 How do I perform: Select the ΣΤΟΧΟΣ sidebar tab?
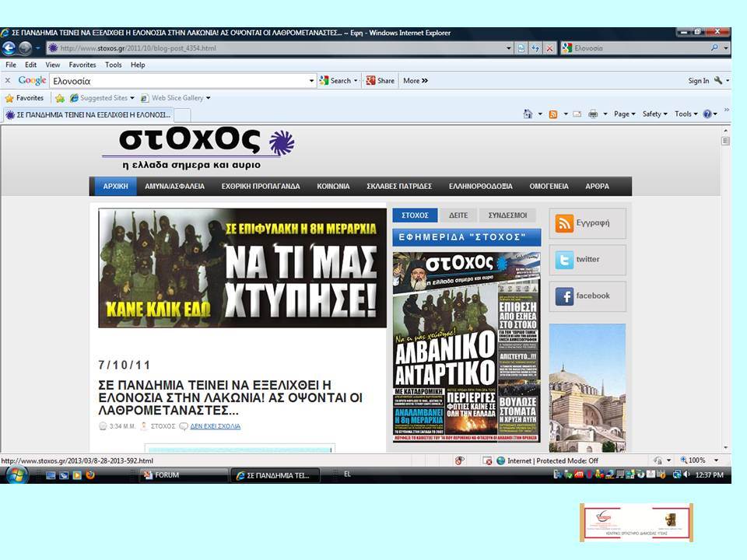click(x=415, y=215)
